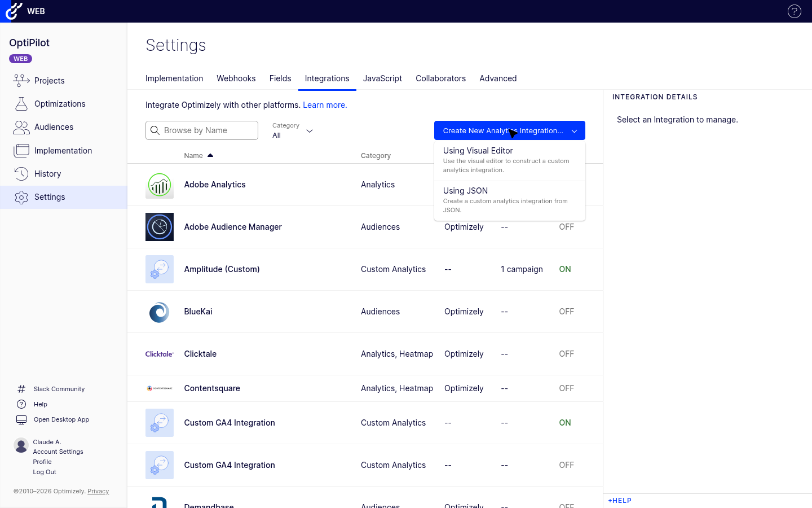
Task: Click Log Out link
Action: tap(45, 472)
